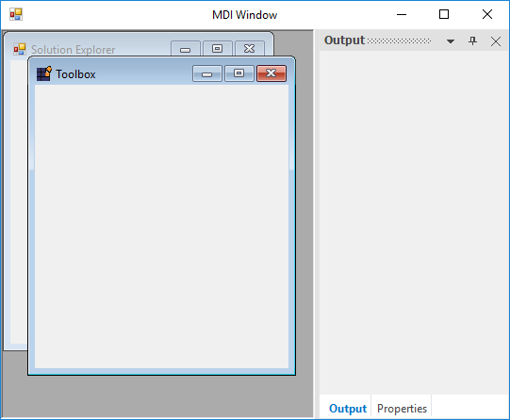Click the Toolbox title bar text
Viewport: 510px width, 420px height.
[x=75, y=74]
